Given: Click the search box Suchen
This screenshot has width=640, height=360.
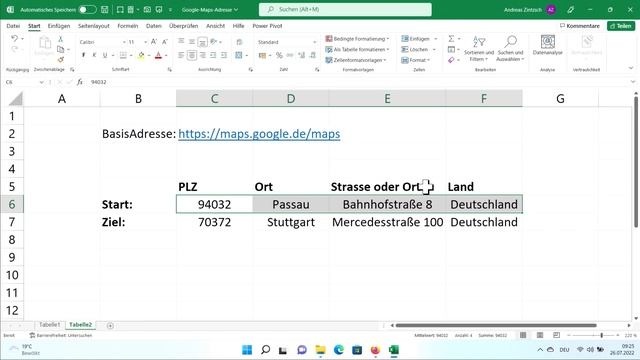Looking at the screenshot, I should point(345,9).
